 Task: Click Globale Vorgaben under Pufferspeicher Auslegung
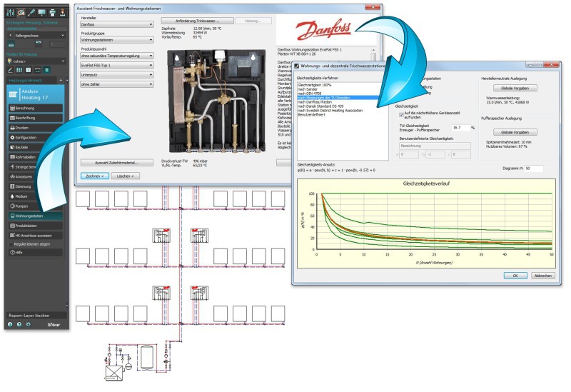[515, 132]
